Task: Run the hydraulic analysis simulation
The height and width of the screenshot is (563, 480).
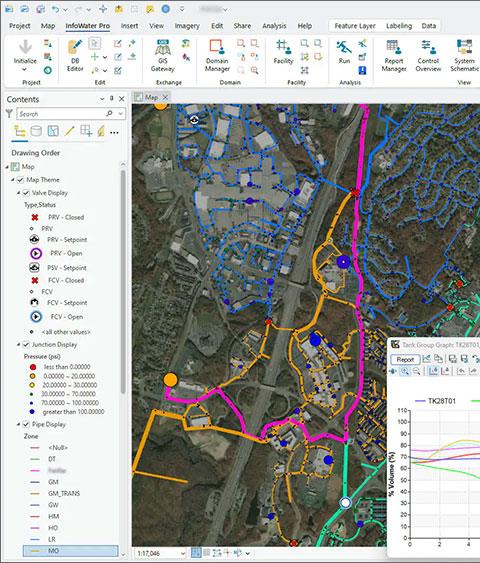Action: point(344,52)
